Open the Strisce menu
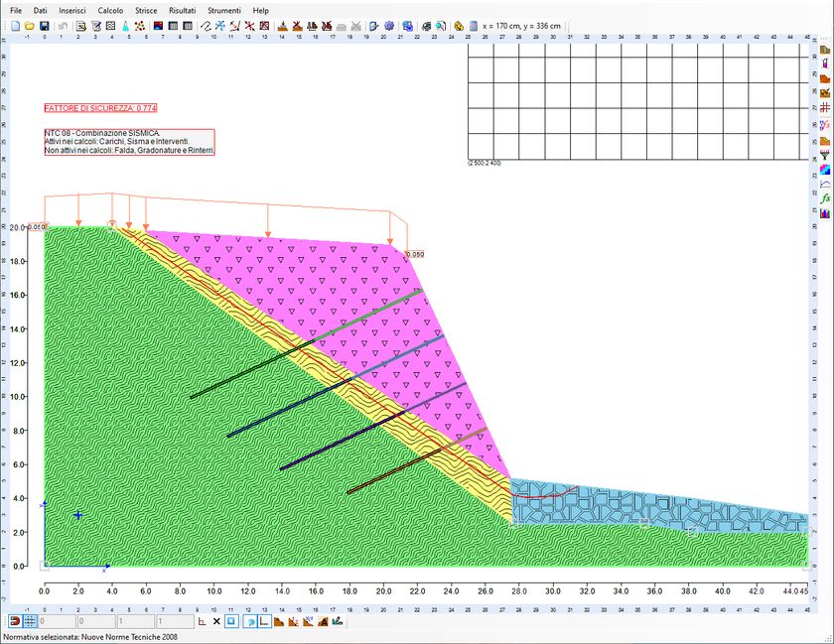The height and width of the screenshot is (644, 834). (146, 10)
